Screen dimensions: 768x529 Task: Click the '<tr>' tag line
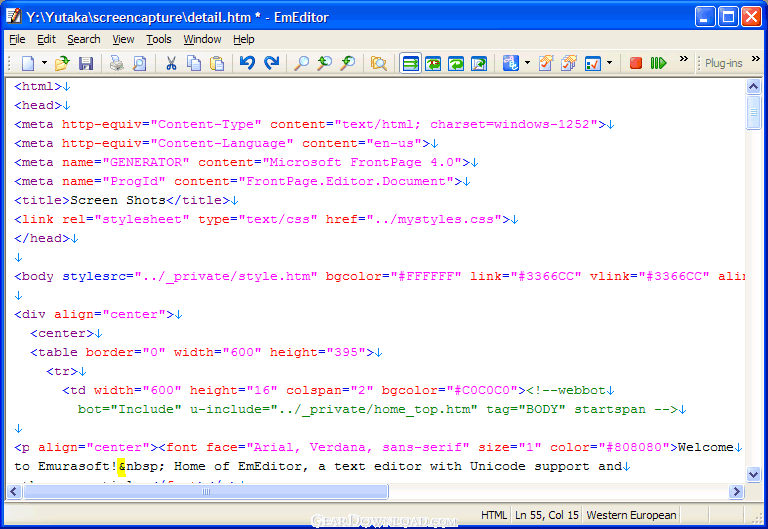click(x=62, y=371)
